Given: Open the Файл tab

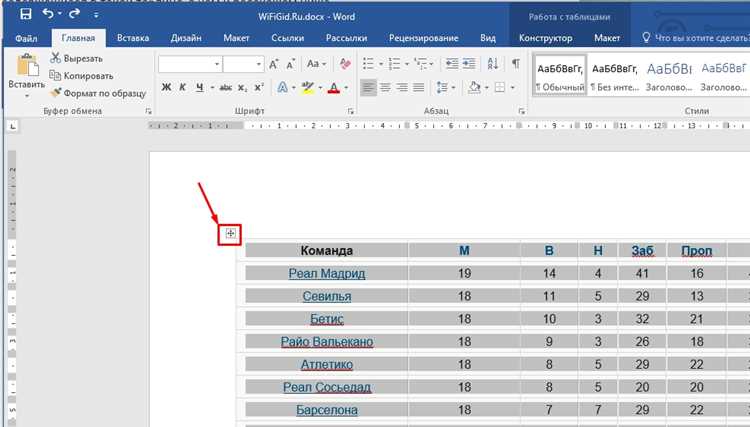Looking at the screenshot, I should pos(26,38).
